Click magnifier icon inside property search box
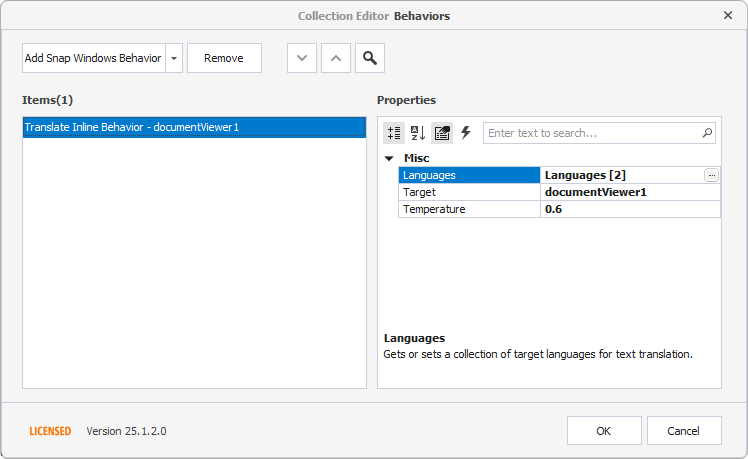 (x=708, y=133)
